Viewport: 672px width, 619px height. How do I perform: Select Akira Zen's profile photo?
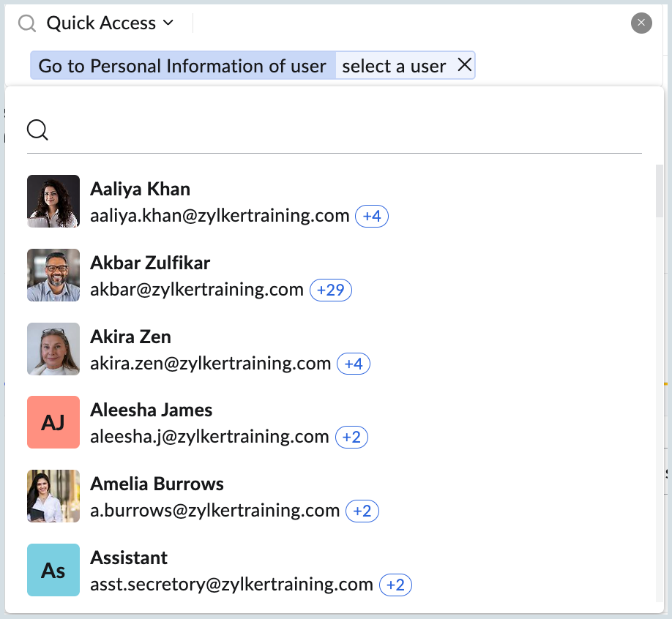pos(53,349)
